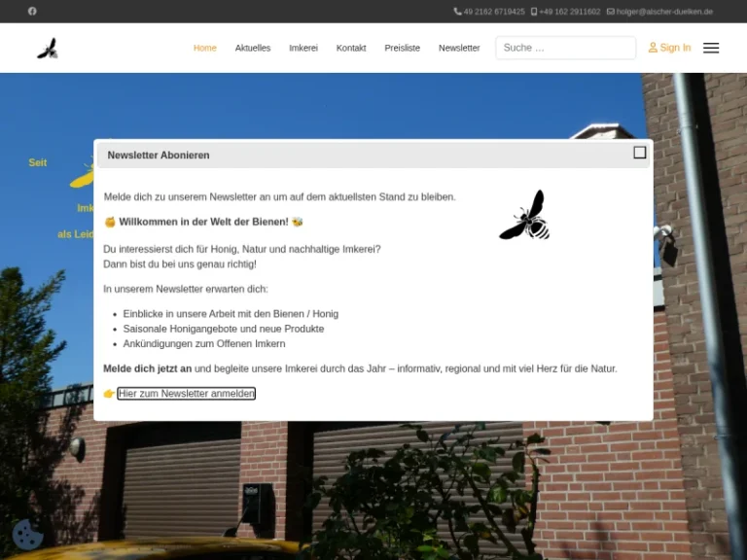Click the Suche search field
747x560 pixels.
point(565,48)
